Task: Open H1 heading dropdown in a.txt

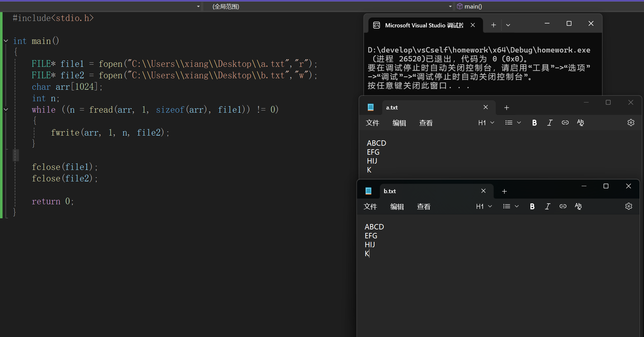Action: point(486,123)
